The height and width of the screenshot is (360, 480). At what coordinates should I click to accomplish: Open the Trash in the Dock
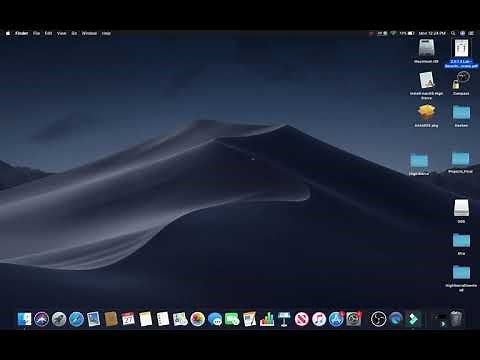(x=456, y=318)
